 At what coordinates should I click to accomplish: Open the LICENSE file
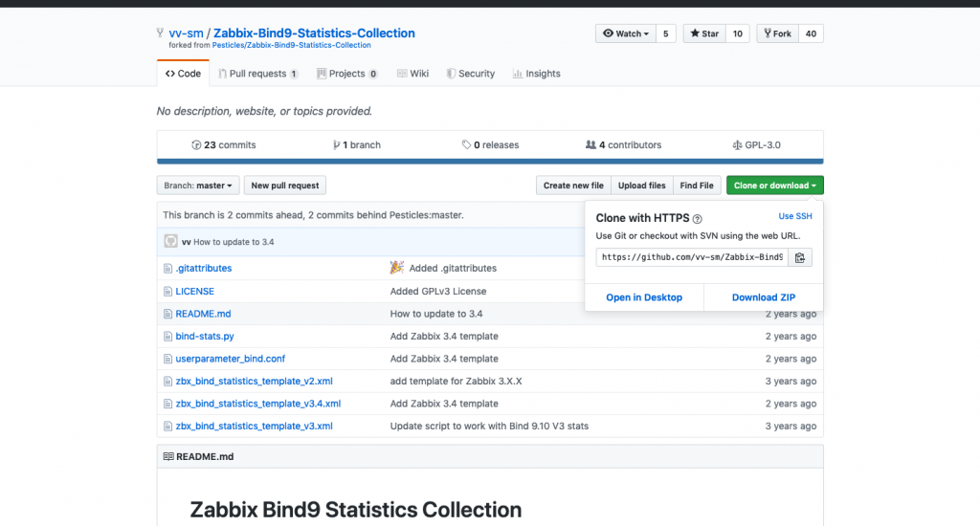pyautogui.click(x=195, y=291)
